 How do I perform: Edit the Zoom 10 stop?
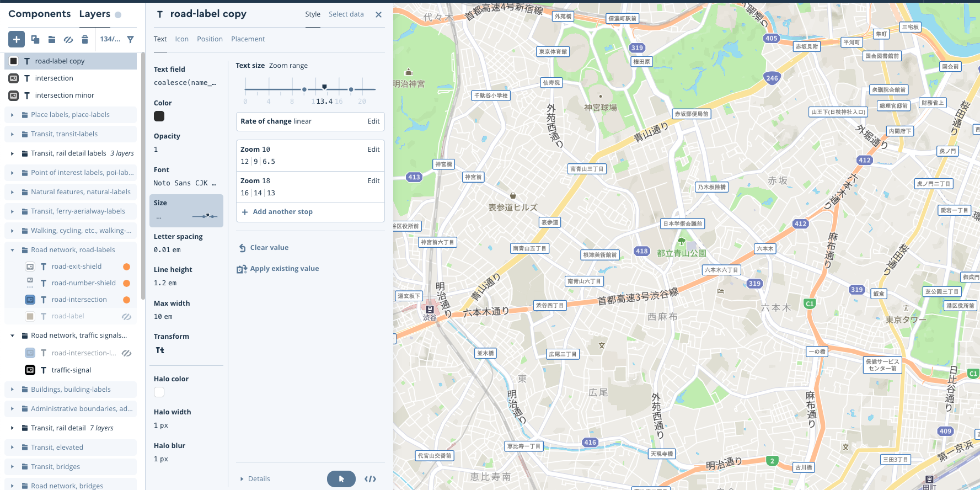coord(374,150)
